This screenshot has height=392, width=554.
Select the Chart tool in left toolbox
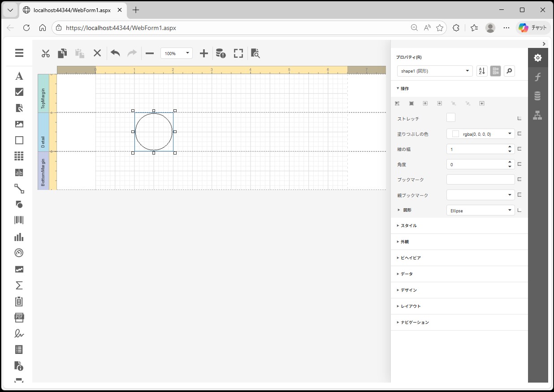[x=19, y=237]
